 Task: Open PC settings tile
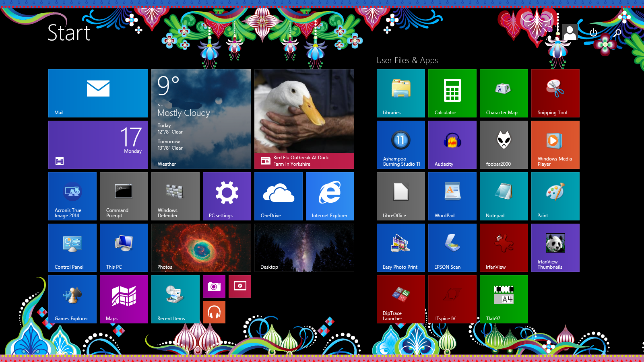point(227,196)
